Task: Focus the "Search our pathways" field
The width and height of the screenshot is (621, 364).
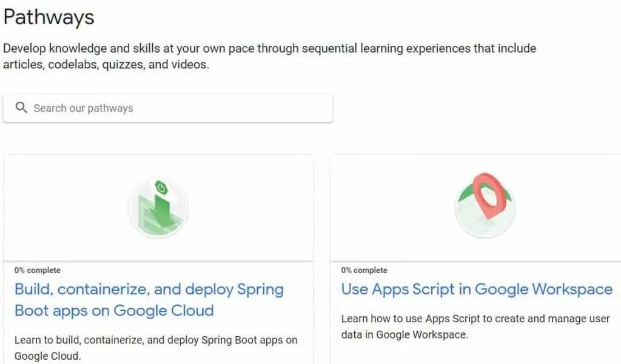Action: [176, 108]
